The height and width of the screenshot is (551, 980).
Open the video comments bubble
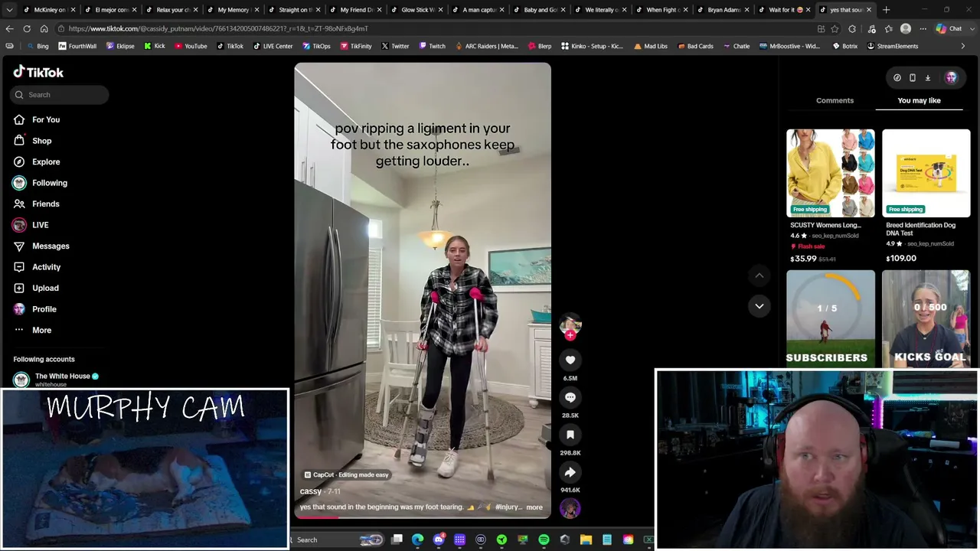tap(570, 397)
